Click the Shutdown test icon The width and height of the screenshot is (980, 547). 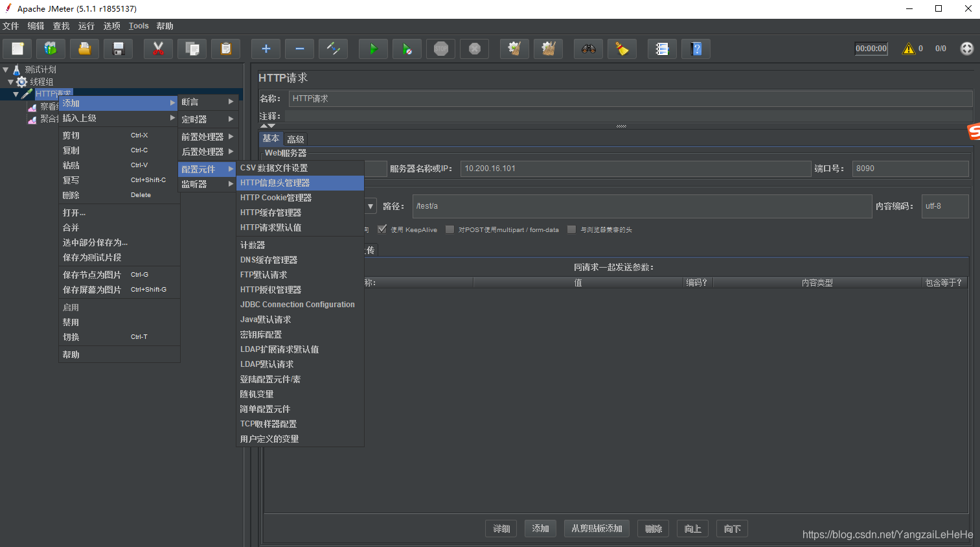point(474,49)
